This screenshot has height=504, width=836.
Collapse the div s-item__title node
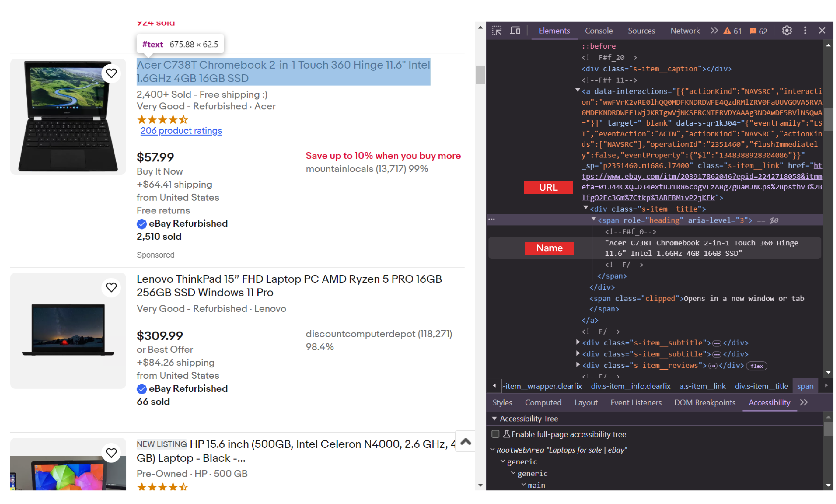click(x=586, y=208)
